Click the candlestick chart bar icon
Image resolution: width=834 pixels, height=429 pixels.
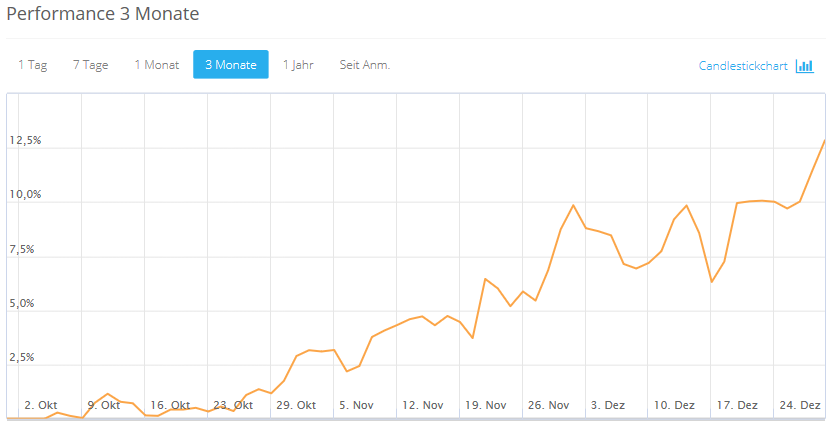pos(805,66)
